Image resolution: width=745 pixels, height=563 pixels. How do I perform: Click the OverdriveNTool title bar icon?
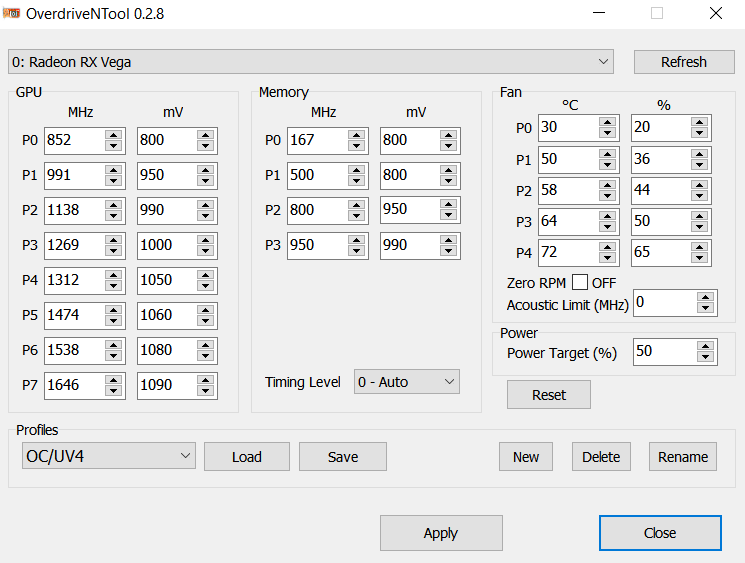(11, 13)
